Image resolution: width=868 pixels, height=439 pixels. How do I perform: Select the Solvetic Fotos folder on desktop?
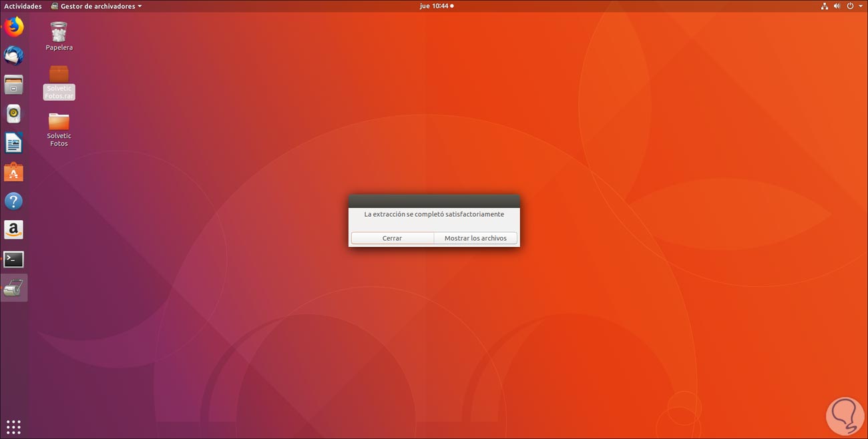[59, 129]
